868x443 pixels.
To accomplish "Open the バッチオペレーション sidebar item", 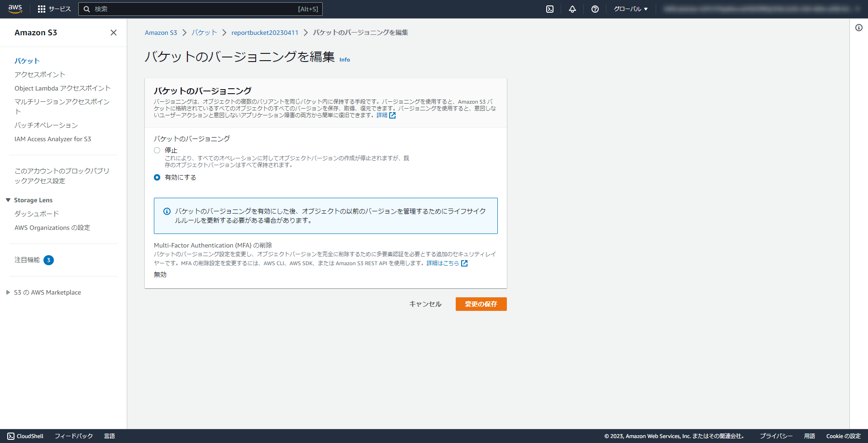I will tap(46, 125).
